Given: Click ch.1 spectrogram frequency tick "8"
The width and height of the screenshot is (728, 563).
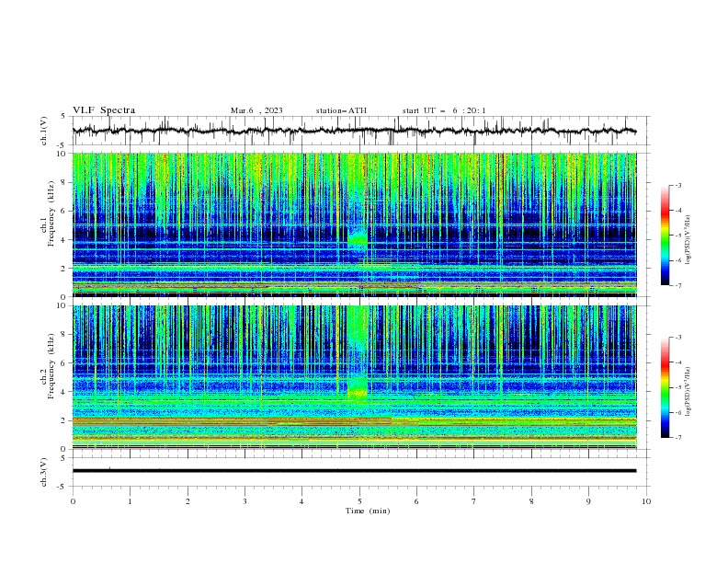Looking at the screenshot, I should coord(65,182).
